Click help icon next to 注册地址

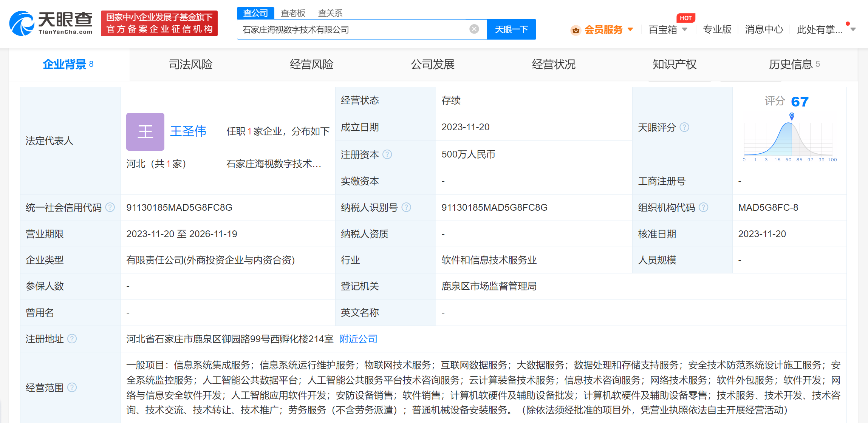(x=72, y=339)
